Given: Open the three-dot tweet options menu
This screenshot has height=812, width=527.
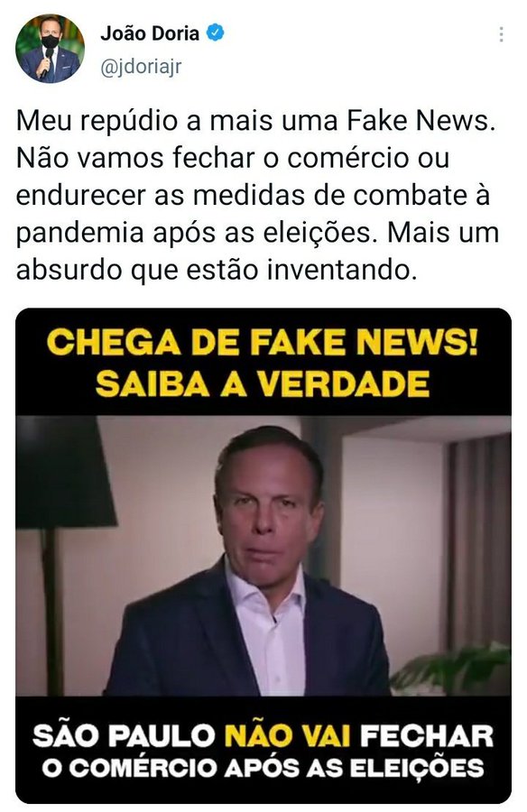Looking at the screenshot, I should pos(501,34).
